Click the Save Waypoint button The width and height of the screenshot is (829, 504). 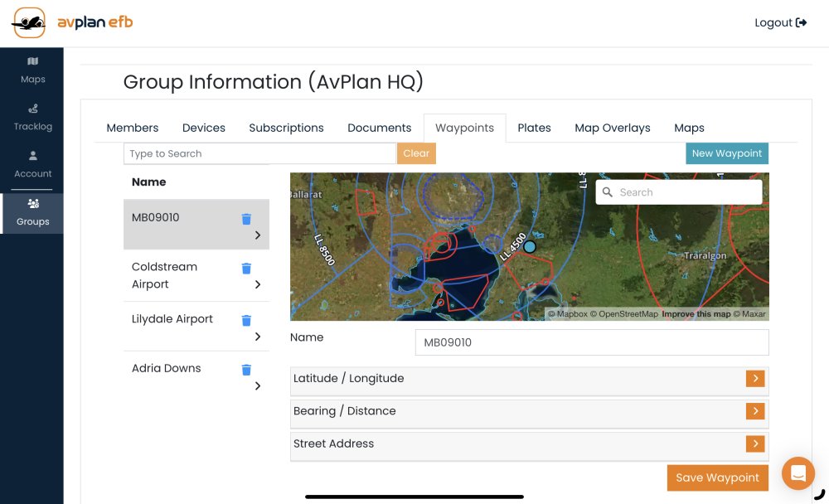coord(717,477)
